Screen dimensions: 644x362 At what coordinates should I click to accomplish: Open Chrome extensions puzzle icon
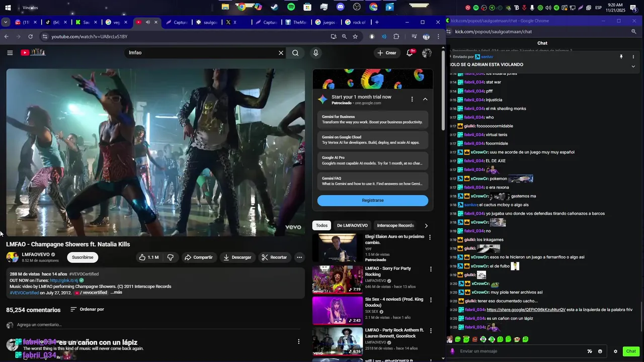coord(396,37)
